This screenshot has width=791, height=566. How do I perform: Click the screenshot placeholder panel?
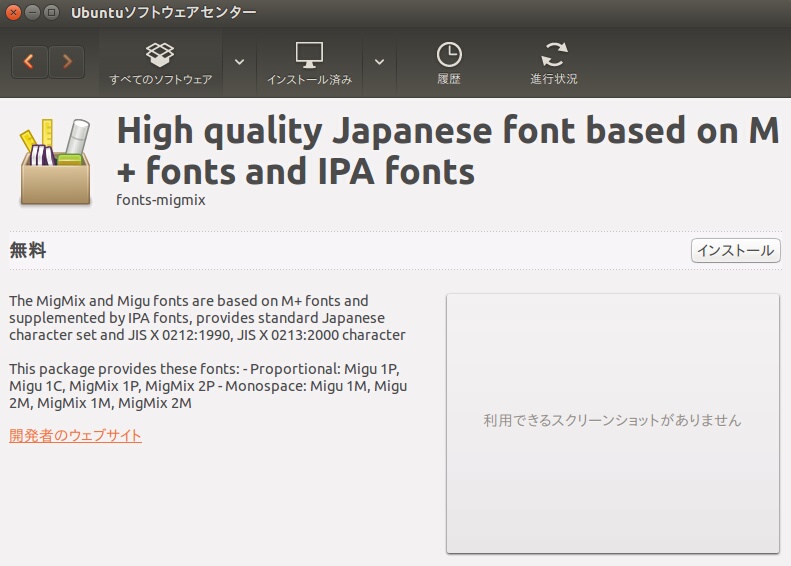pyautogui.click(x=612, y=423)
